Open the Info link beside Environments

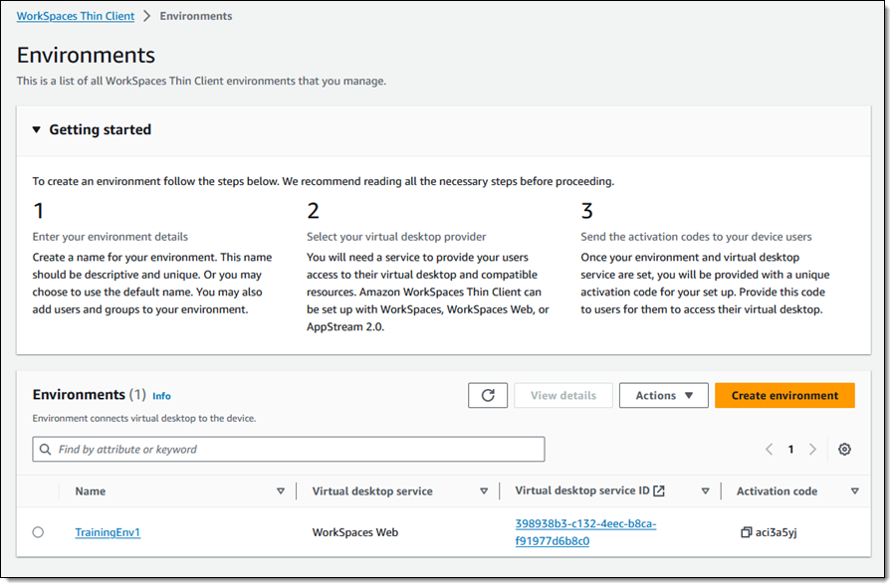pyautogui.click(x=161, y=396)
